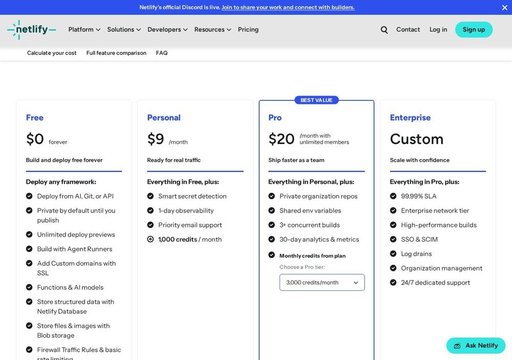Click checkmark icon beside Log drains
512x360 pixels.
[x=393, y=253]
